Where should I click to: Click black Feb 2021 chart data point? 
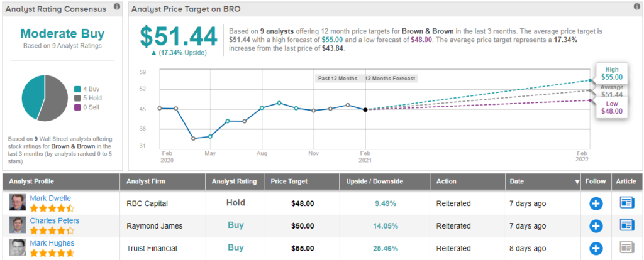pos(365,109)
